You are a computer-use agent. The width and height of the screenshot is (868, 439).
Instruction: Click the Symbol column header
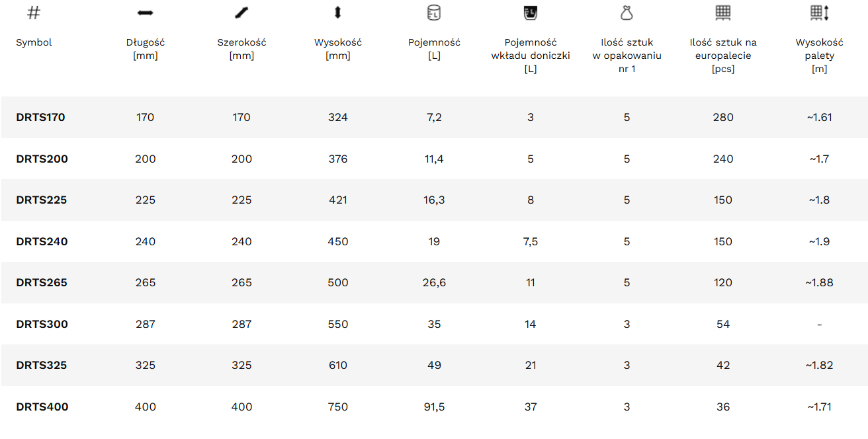(x=34, y=42)
